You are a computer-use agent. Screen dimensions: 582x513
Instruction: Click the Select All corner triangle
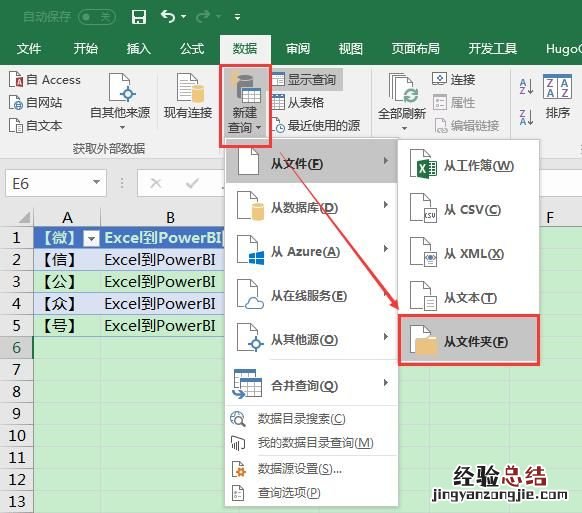coord(23,217)
